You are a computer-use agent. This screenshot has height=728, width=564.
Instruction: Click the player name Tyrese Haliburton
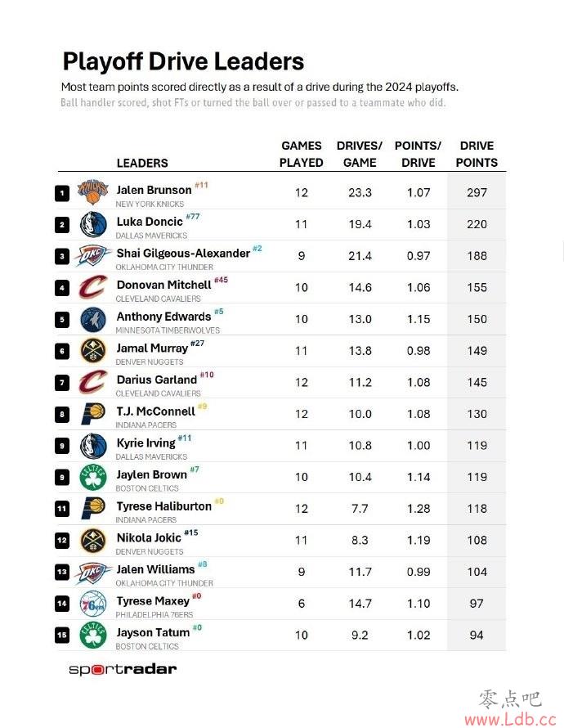point(163,506)
